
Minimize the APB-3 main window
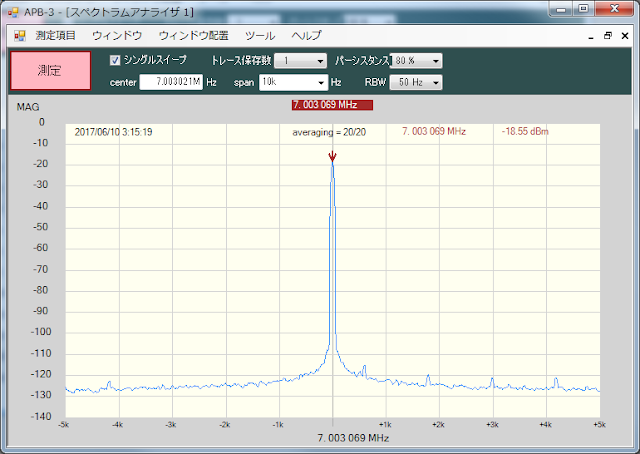pyautogui.click(x=562, y=10)
